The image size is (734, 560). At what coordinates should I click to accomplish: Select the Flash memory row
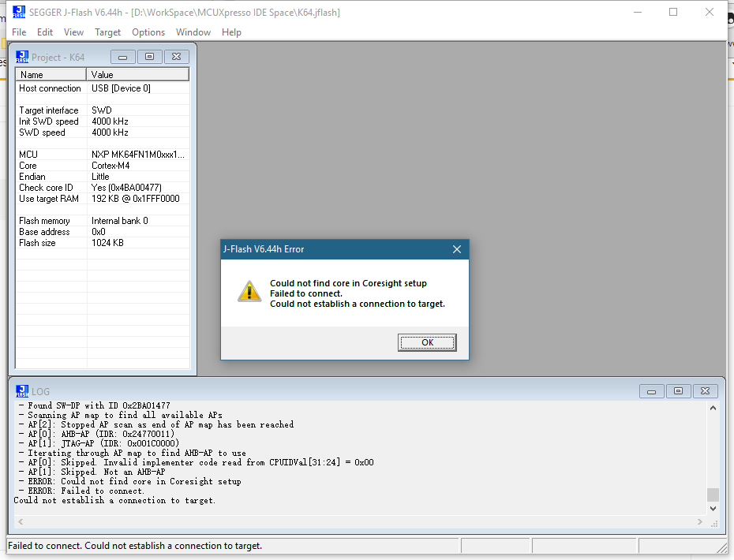tap(103, 221)
